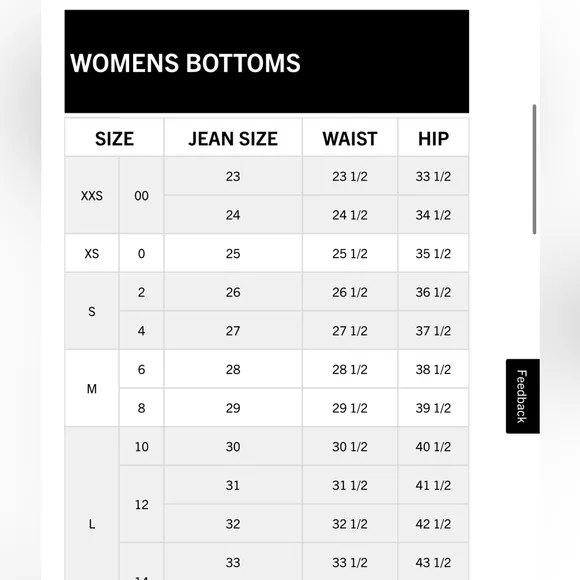Image resolution: width=580 pixels, height=580 pixels.
Task: Click the SIZE column header
Action: (114, 138)
